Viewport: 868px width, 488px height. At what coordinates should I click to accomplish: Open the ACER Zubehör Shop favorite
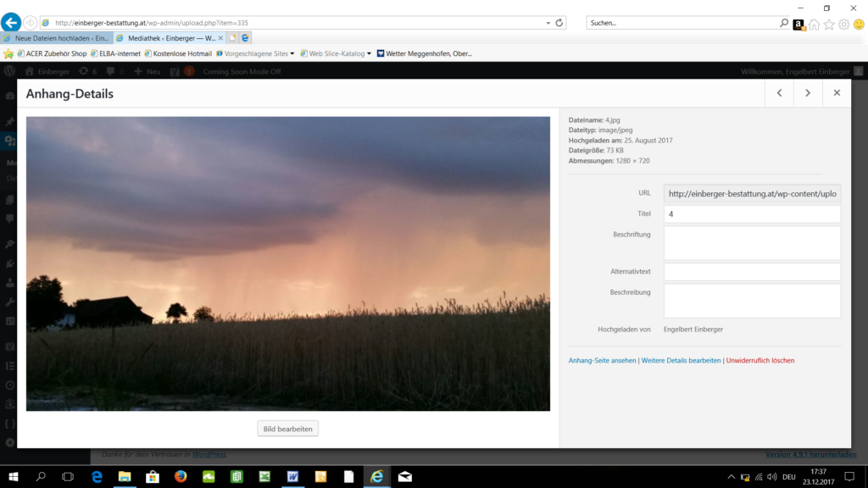52,53
